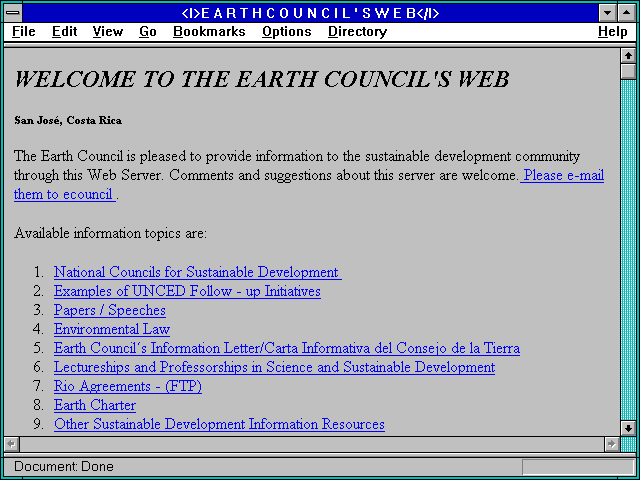The image size is (640, 480).
Task: Open National Councils for Sustainable Development link
Action: point(198,272)
